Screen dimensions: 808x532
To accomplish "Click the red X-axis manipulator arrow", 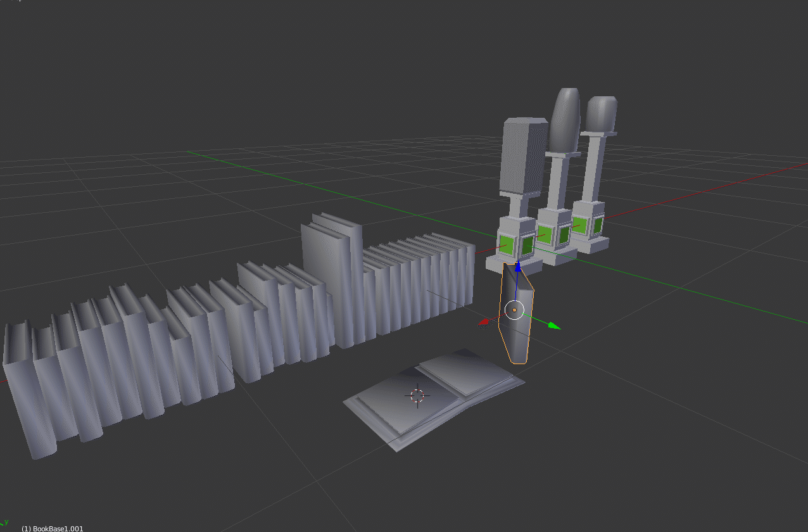I will click(483, 322).
